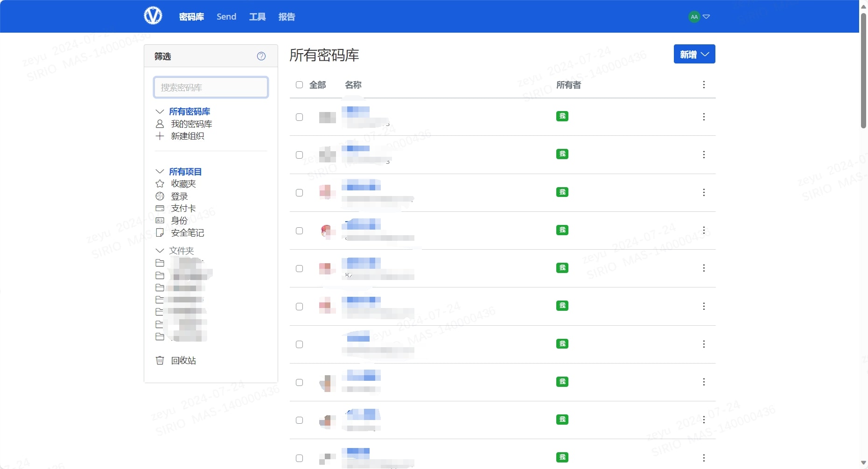Open the 工具 menu tab

(x=257, y=17)
